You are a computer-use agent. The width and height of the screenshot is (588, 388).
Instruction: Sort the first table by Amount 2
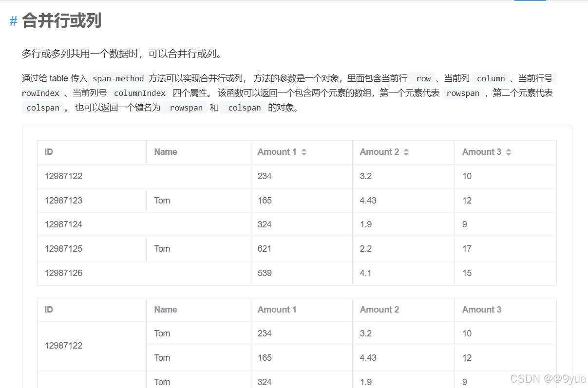pyautogui.click(x=406, y=152)
